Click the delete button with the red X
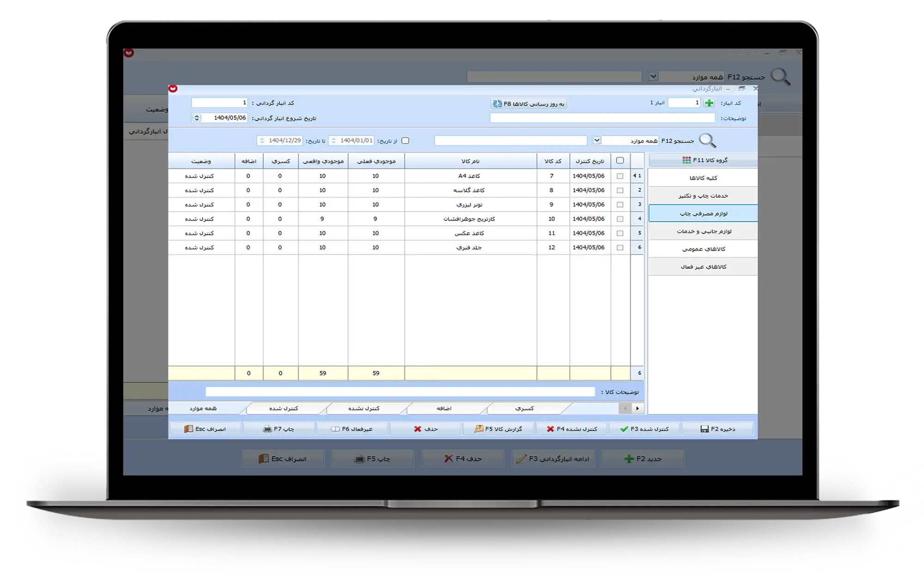The image size is (924, 576). pos(426,429)
